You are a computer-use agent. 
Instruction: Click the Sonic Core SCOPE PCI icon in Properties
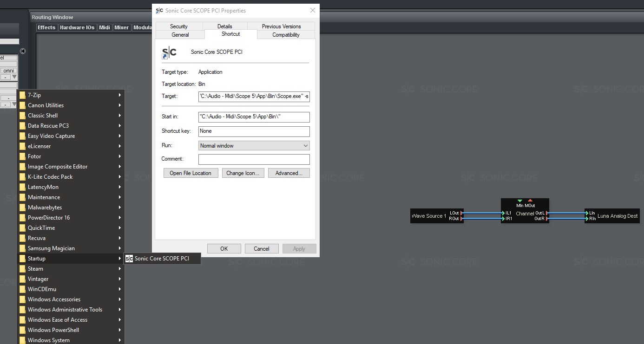point(169,52)
